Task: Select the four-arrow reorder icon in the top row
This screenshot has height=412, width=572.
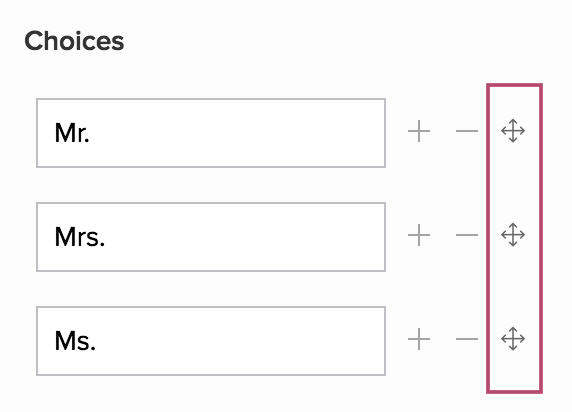Action: (513, 131)
